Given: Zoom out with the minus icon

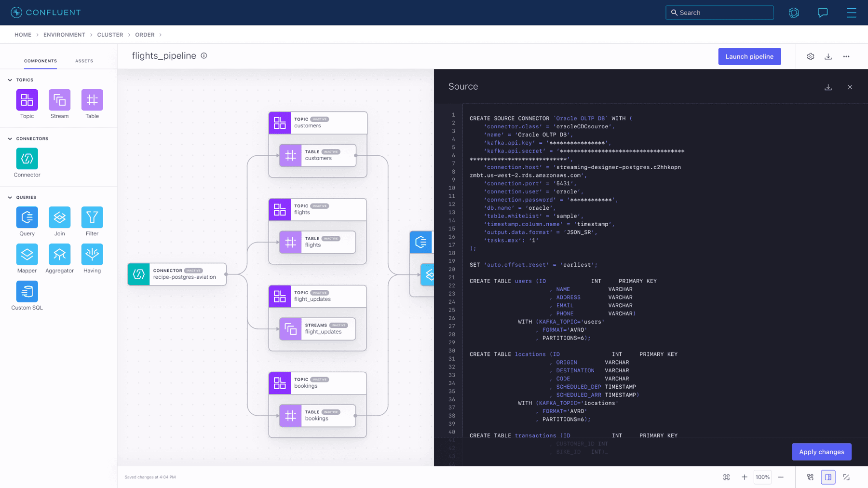Looking at the screenshot, I should click(781, 477).
